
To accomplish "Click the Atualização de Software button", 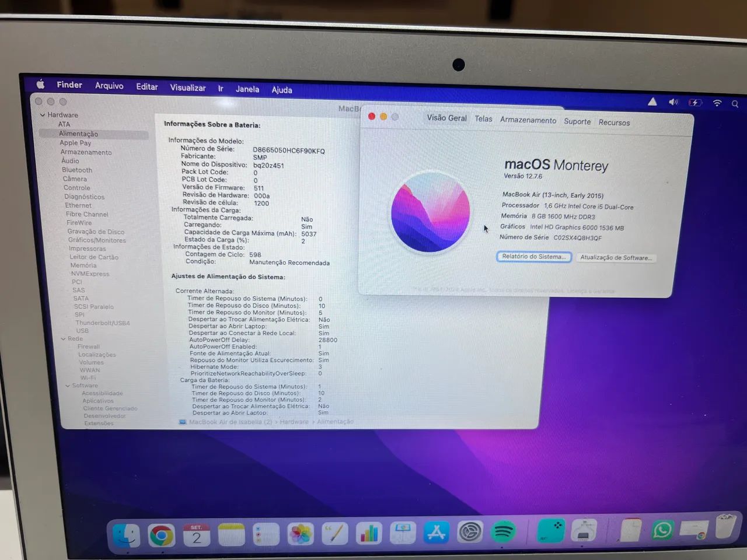I will 616,257.
